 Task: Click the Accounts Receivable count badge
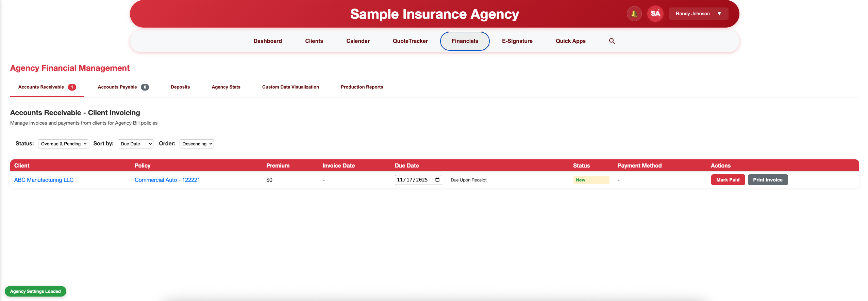pos(72,87)
